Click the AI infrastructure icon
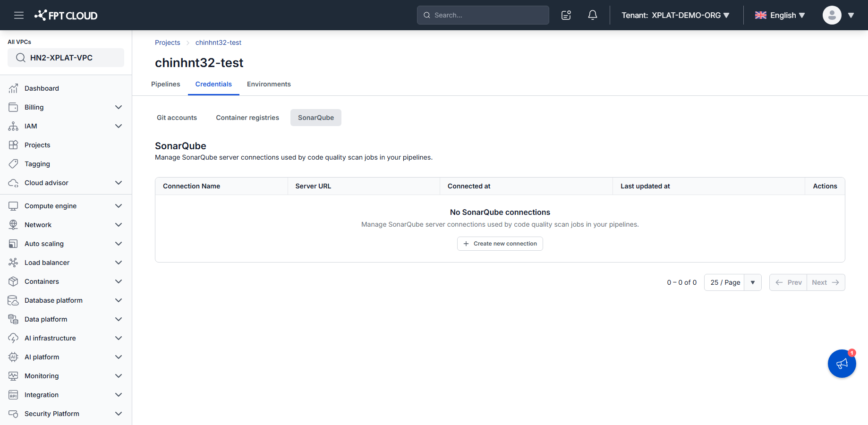This screenshot has height=425, width=868. 13,338
